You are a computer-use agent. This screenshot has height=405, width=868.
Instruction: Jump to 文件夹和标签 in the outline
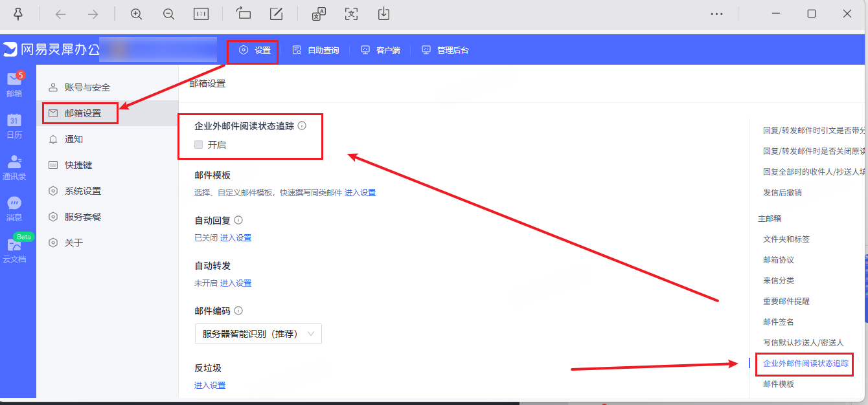pos(786,239)
